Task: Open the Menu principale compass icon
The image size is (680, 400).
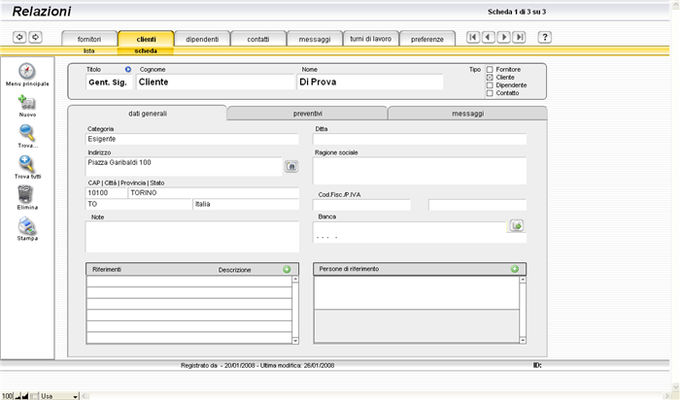Action: coord(26,71)
